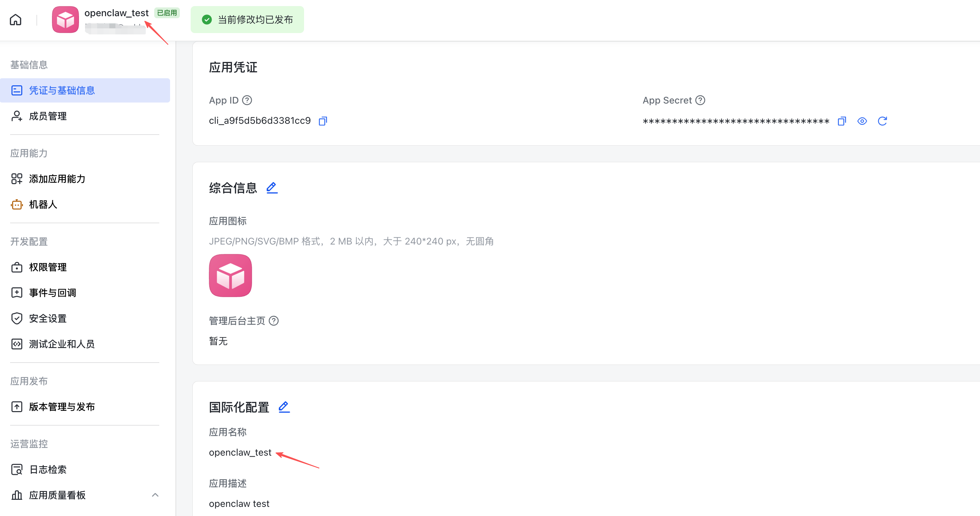Open the 管理后台主页 help tooltip
The height and width of the screenshot is (516, 980).
click(x=274, y=320)
